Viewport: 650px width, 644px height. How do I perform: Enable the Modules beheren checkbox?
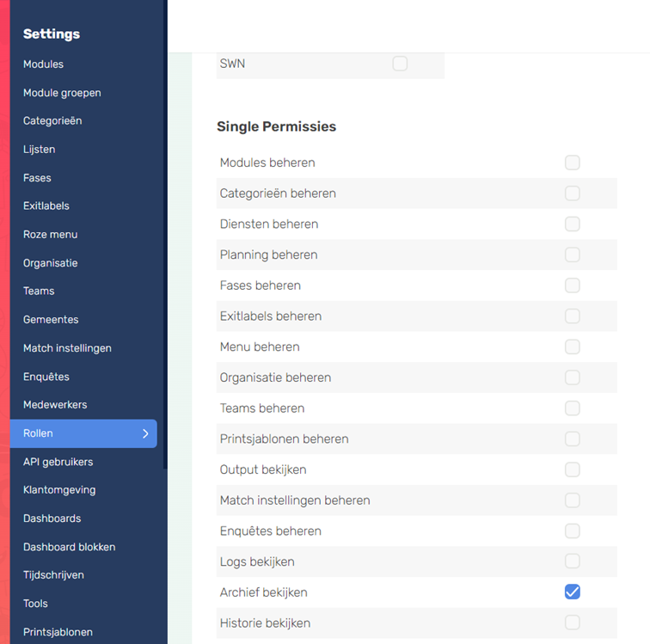pos(572,163)
